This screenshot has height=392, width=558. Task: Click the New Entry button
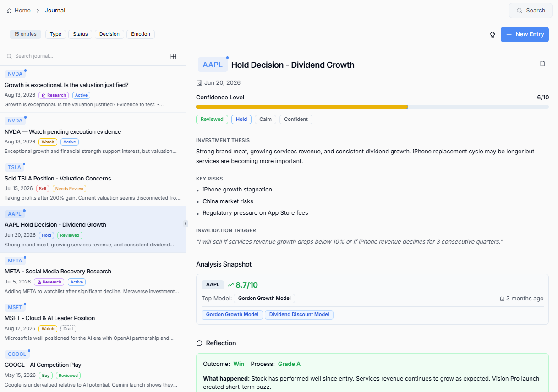[x=525, y=34]
